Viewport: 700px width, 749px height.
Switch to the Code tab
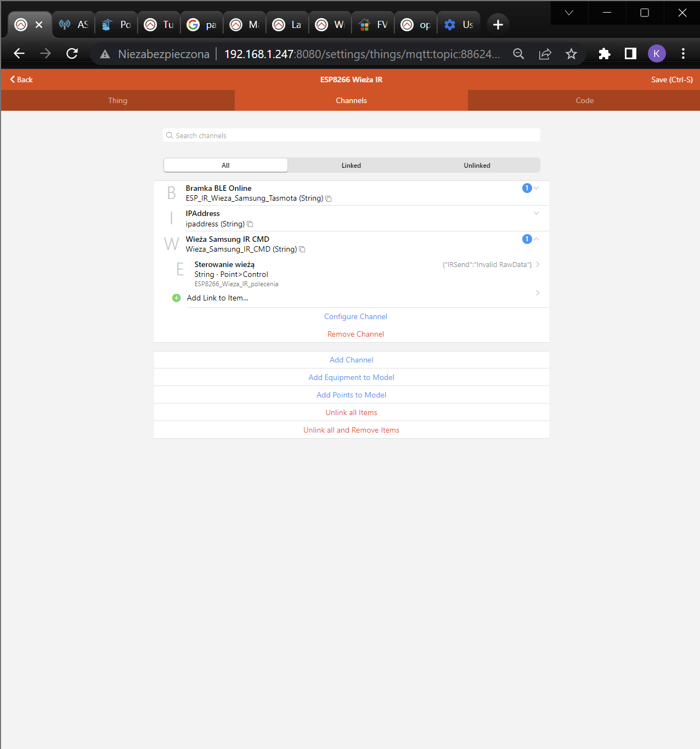click(584, 100)
